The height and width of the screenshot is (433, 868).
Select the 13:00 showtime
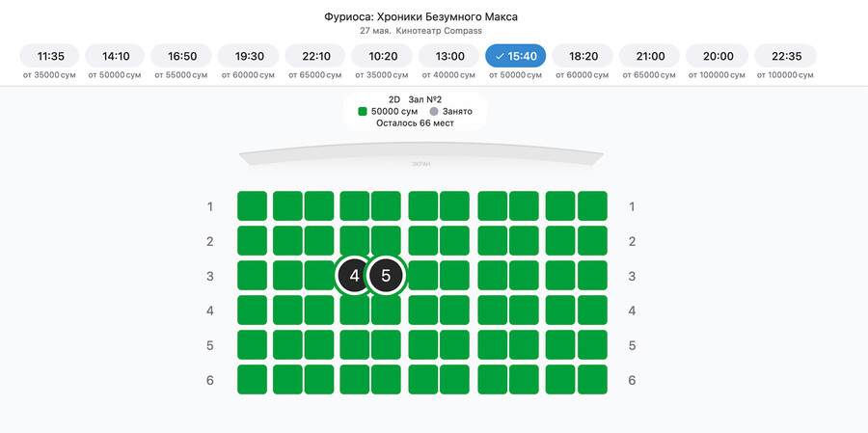(x=448, y=56)
